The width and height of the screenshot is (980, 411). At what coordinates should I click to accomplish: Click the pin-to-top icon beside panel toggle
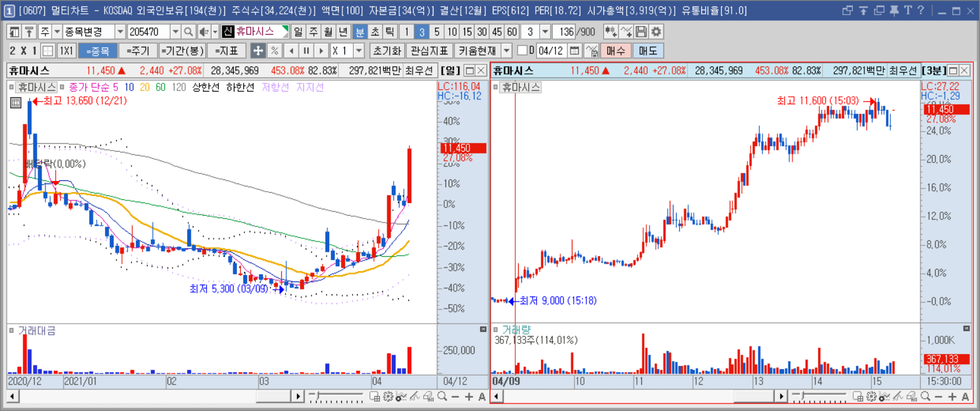pos(29,32)
